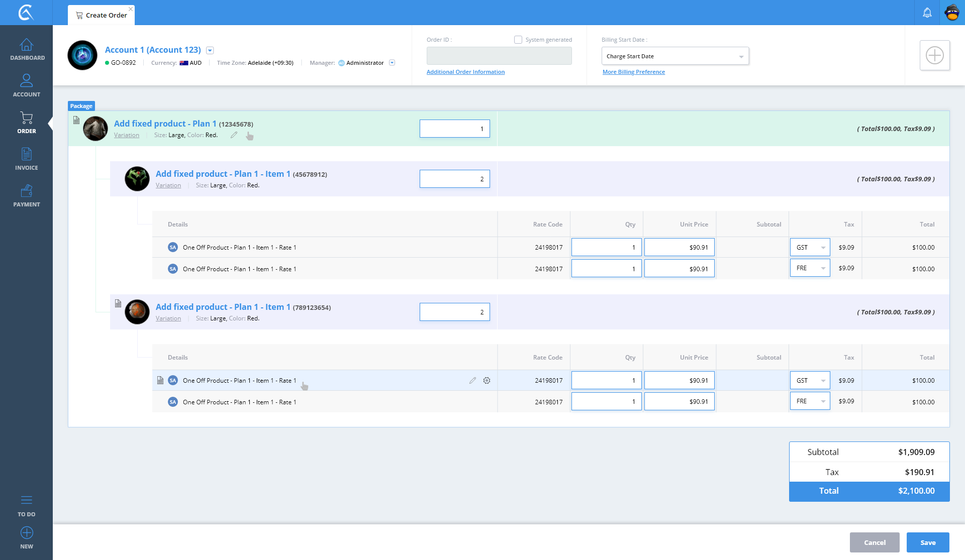Click the Order ID input field
965x560 pixels.
click(x=499, y=56)
